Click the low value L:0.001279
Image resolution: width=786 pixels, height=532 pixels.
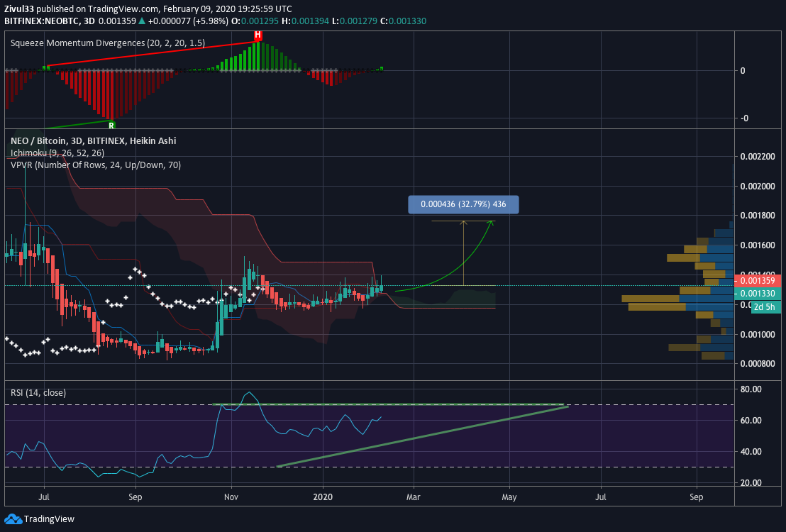(x=354, y=21)
